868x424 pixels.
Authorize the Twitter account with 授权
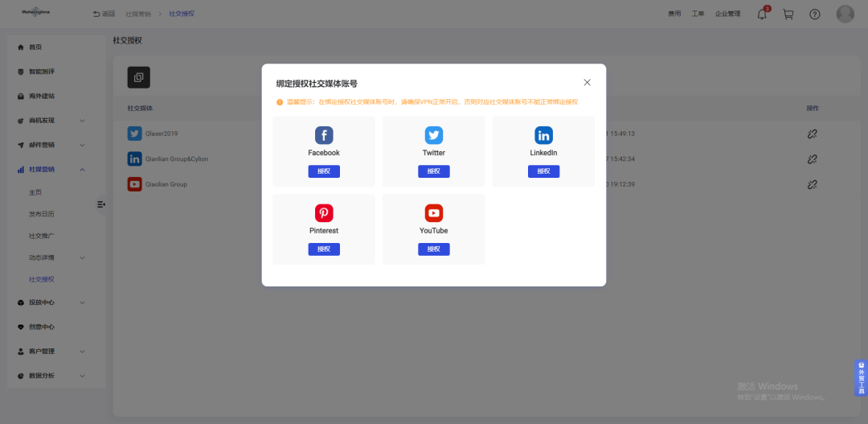point(433,171)
